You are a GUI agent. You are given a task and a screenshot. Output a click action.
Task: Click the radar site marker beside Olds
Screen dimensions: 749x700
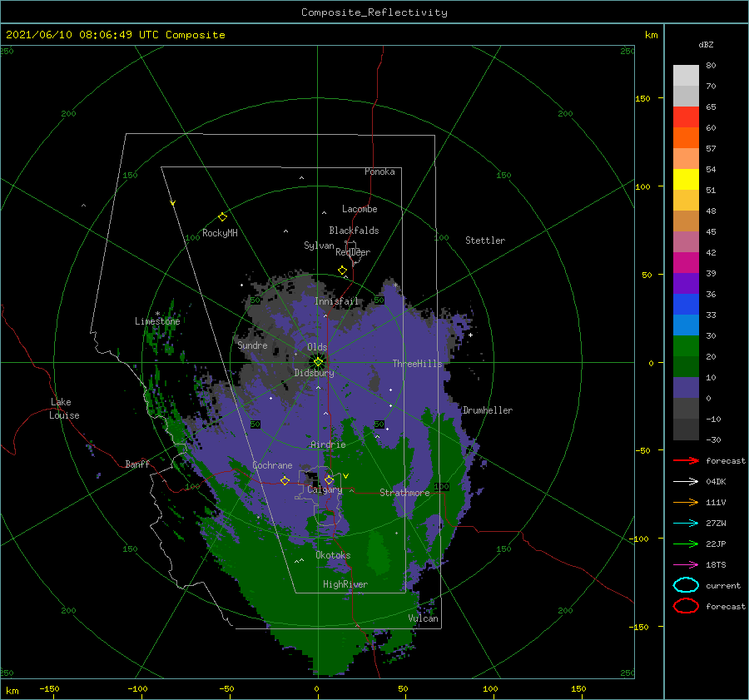click(x=318, y=362)
